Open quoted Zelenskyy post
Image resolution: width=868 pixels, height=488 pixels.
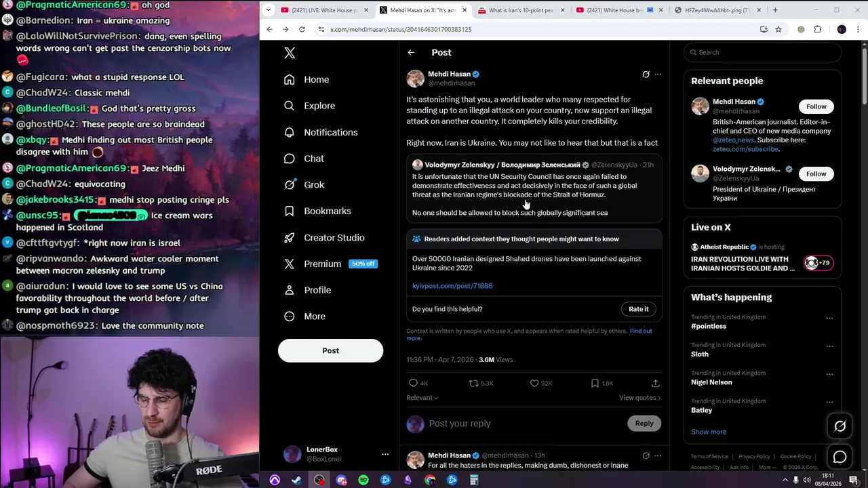[534, 190]
